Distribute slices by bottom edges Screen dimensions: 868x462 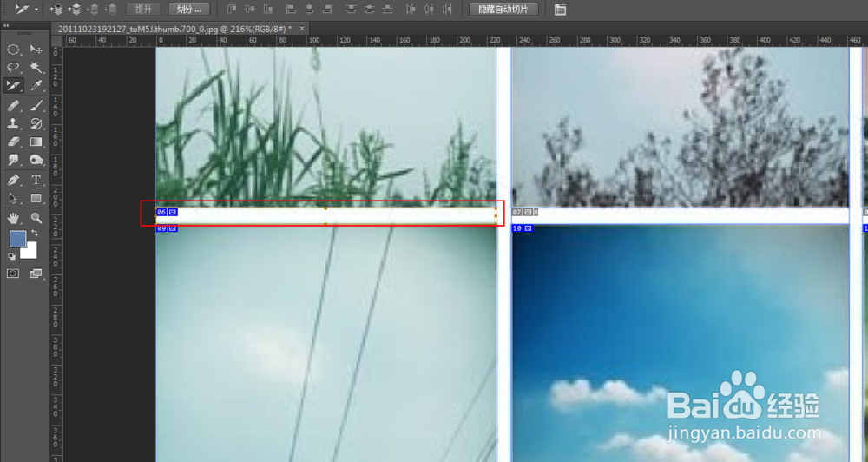pos(388,9)
